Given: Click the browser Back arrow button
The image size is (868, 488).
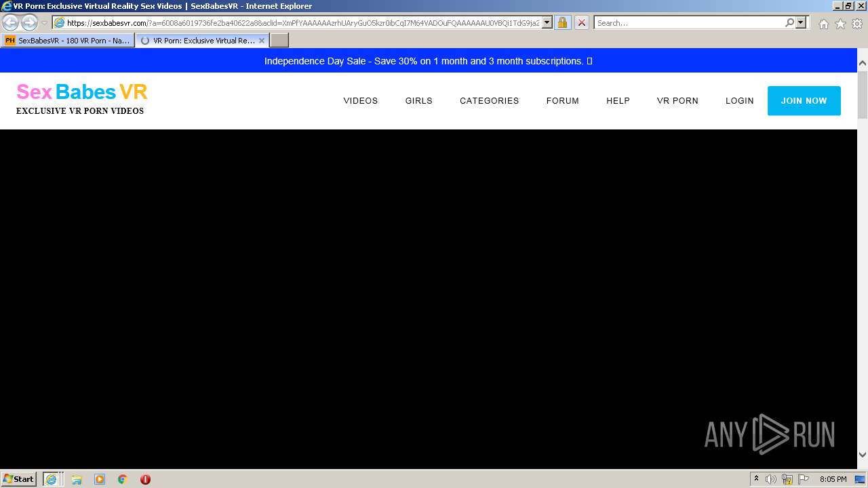Looking at the screenshot, I should 11,22.
